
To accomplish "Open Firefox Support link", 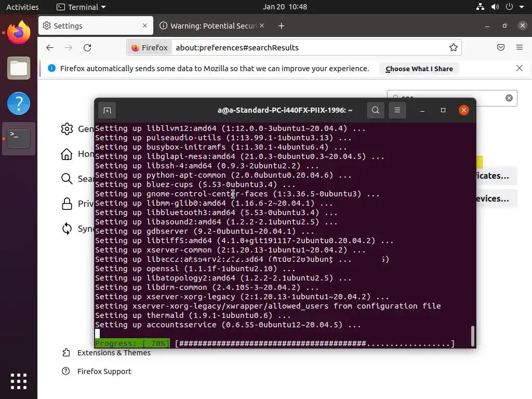I will tap(96, 371).
